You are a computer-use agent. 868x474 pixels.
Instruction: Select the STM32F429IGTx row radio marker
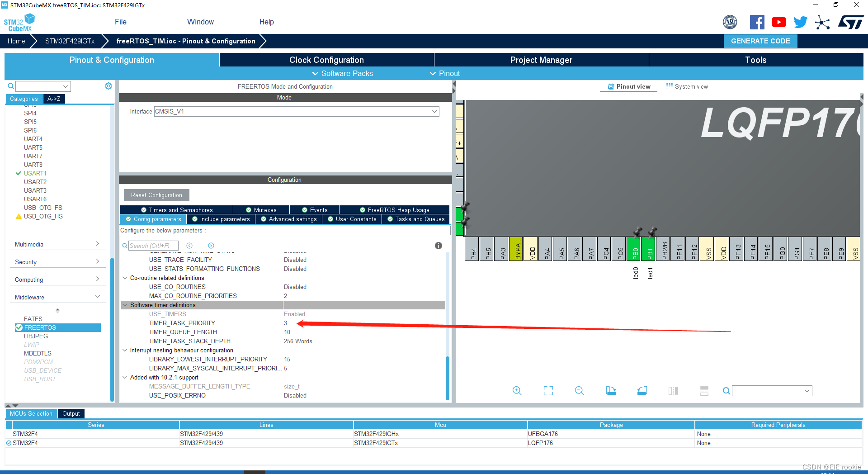[9, 443]
